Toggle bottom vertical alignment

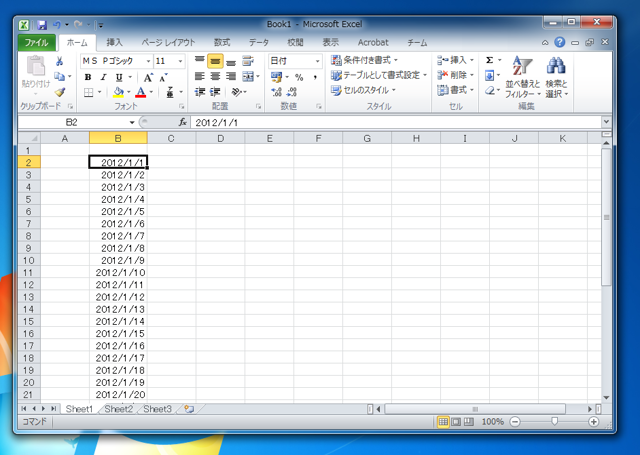[x=231, y=61]
